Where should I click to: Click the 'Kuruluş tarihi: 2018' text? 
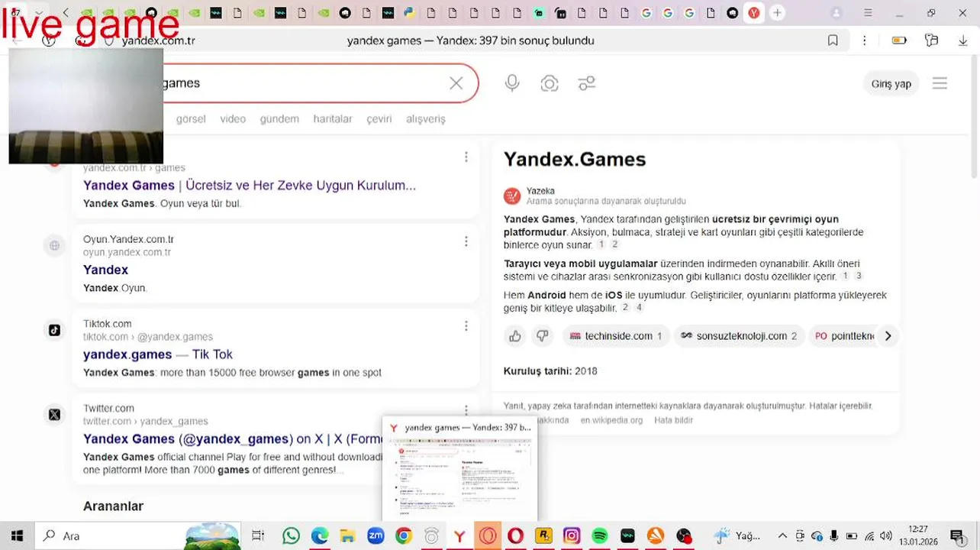pyautogui.click(x=550, y=371)
